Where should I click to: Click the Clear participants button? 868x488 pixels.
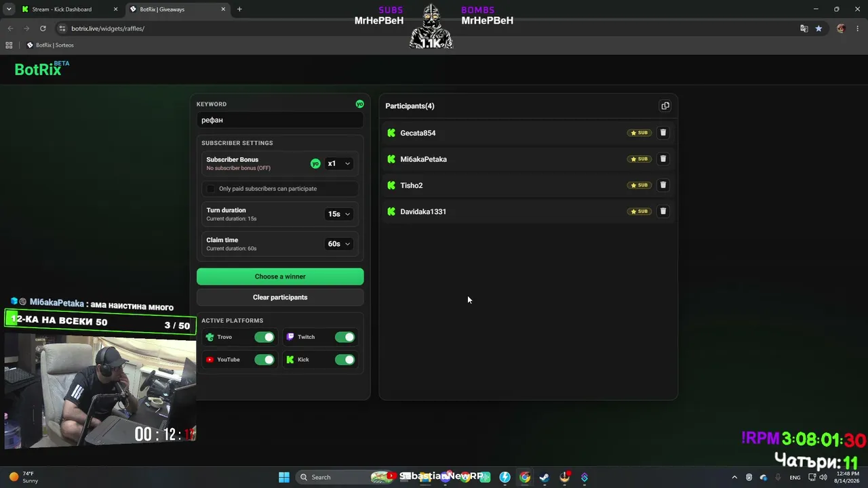[280, 298]
